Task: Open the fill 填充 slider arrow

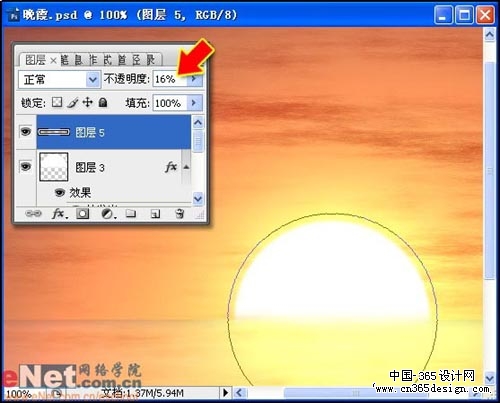Action: tap(194, 103)
